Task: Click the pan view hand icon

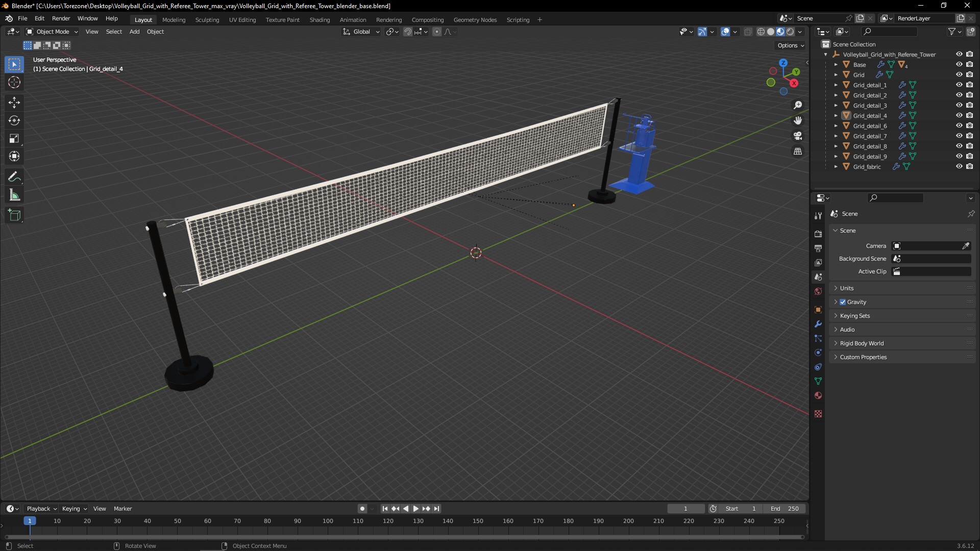Action: [798, 120]
